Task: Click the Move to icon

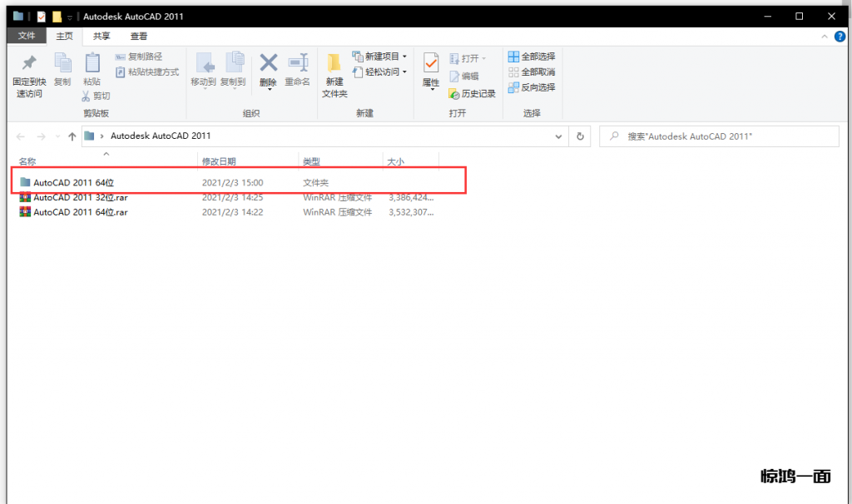Action: [203, 65]
